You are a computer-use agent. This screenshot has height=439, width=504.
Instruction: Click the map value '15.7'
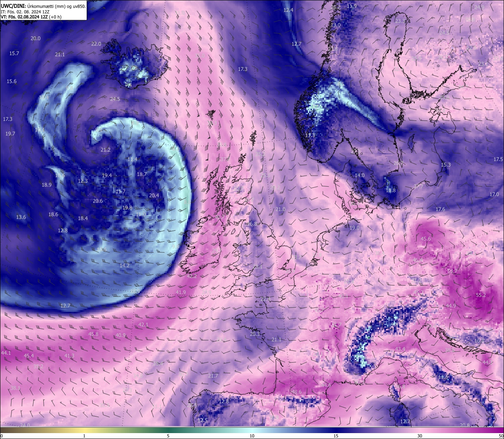click(14, 53)
